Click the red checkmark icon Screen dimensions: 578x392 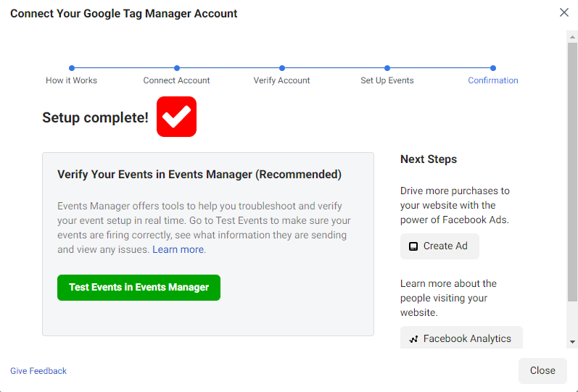click(176, 117)
